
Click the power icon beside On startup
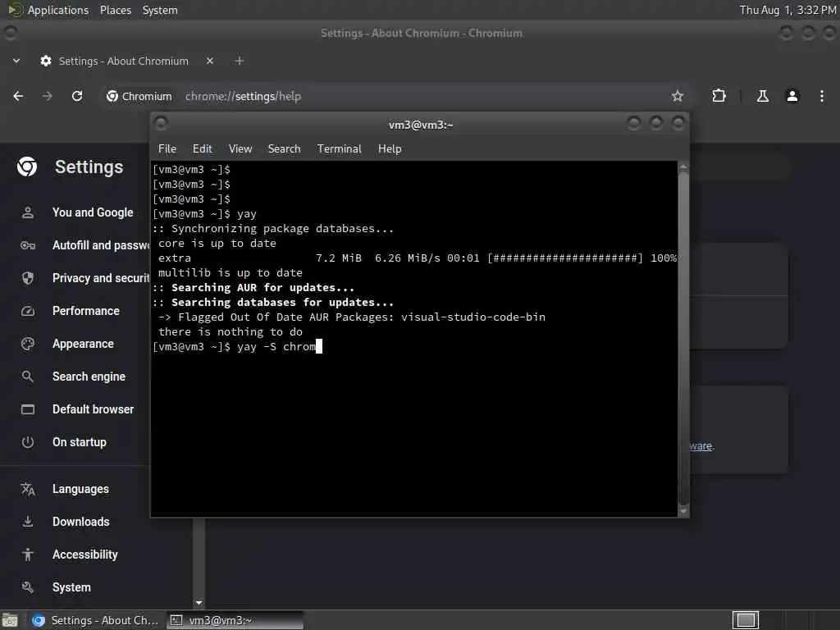pos(28,442)
